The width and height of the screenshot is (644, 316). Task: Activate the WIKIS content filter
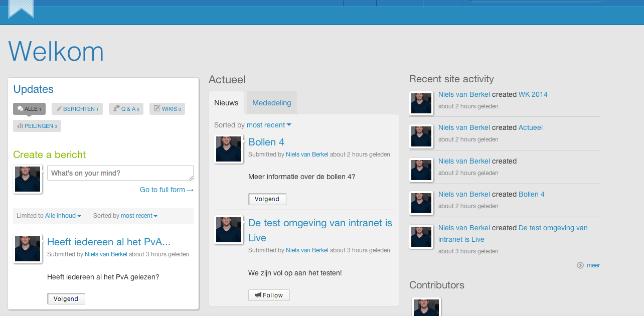pos(167,108)
